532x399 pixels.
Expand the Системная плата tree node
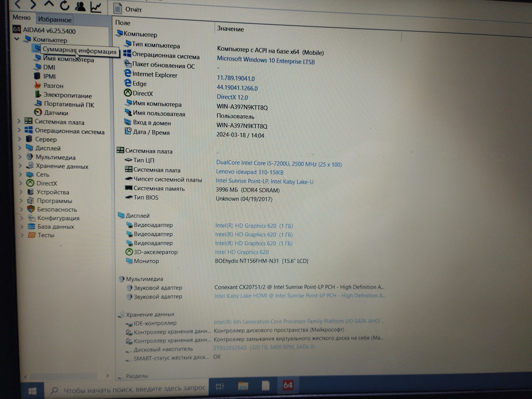tap(19, 121)
